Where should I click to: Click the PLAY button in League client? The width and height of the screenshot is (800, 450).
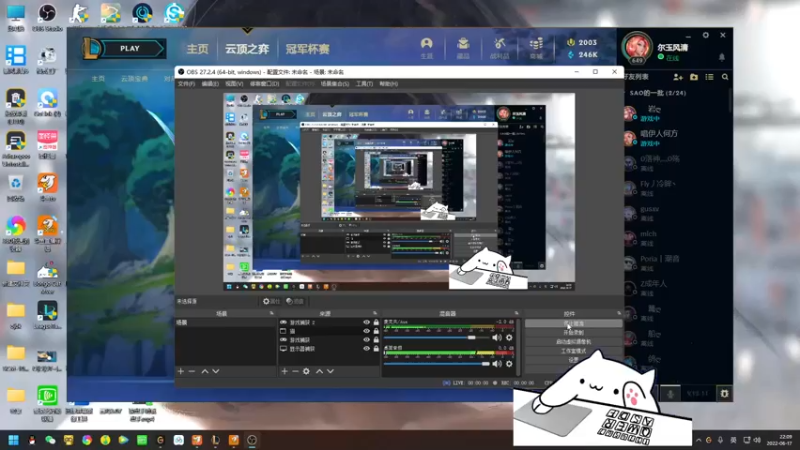130,48
